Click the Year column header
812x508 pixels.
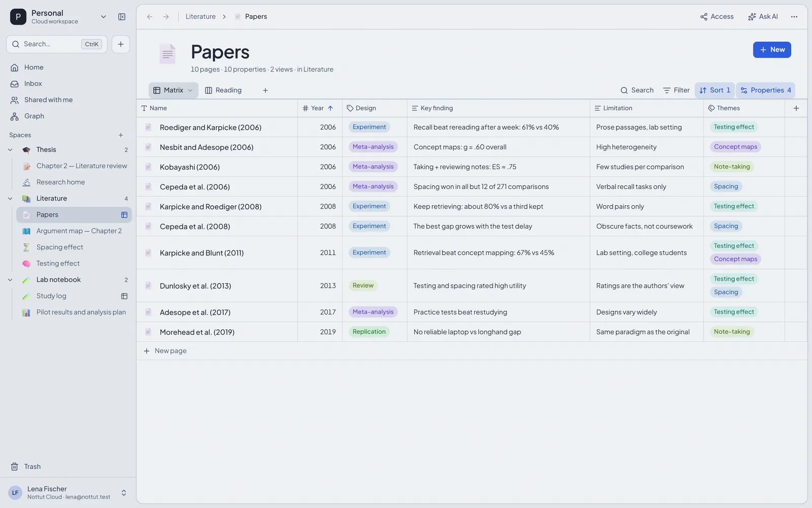tap(320, 108)
